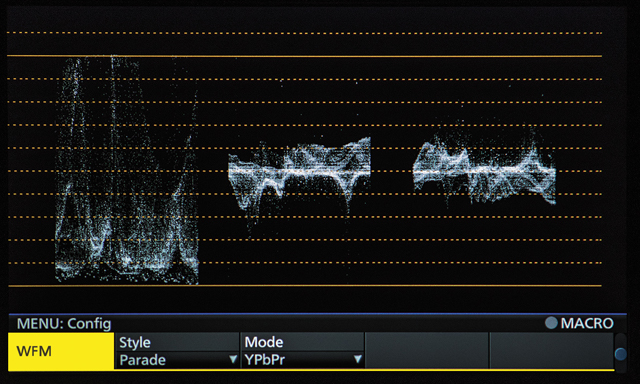Select the empty menu slot after Mode

[427, 350]
